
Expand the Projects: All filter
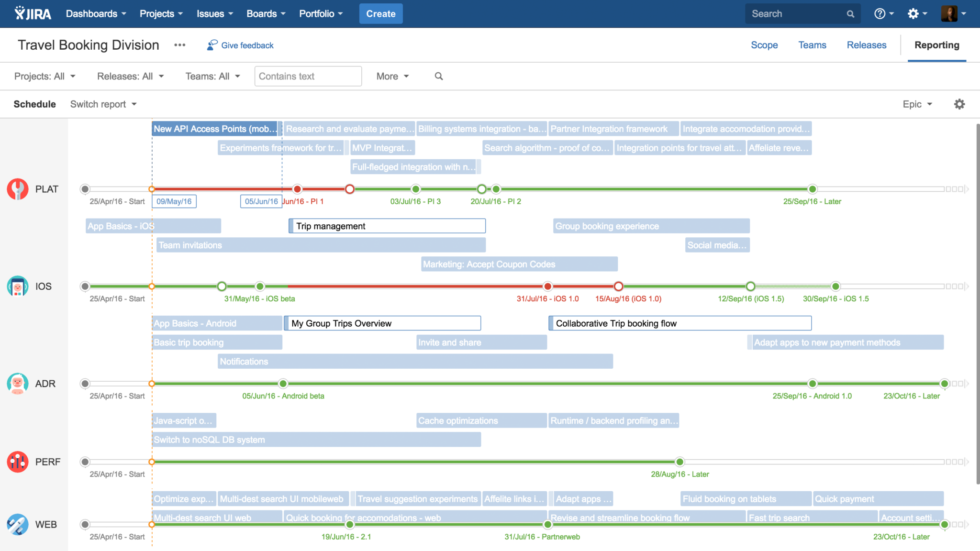click(45, 77)
